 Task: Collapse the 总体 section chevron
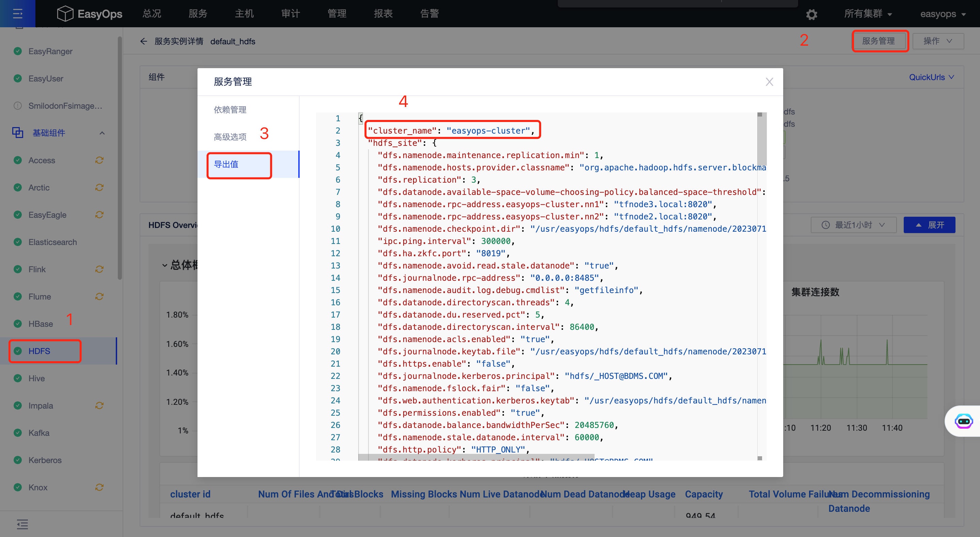click(165, 265)
